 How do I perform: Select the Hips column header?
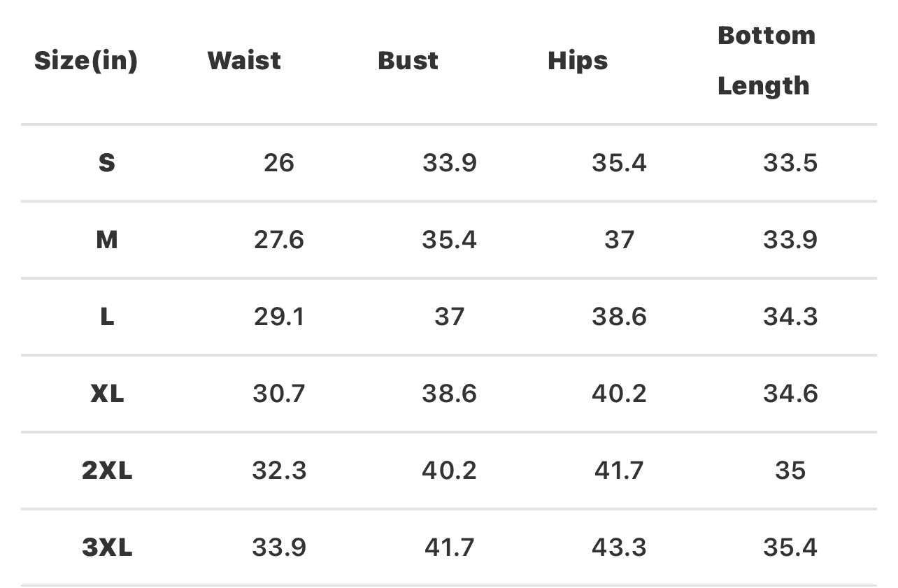click(578, 61)
